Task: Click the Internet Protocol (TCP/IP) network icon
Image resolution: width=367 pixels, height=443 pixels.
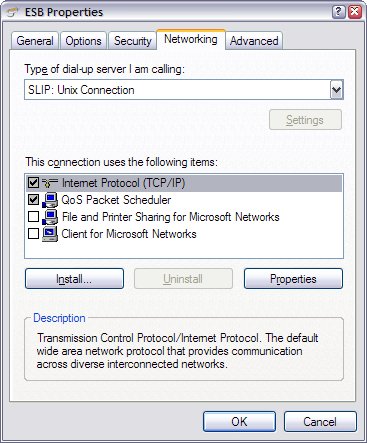Action: pyautogui.click(x=50, y=183)
